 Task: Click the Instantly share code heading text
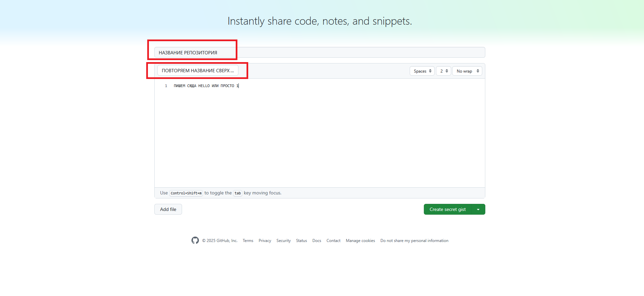tap(319, 21)
